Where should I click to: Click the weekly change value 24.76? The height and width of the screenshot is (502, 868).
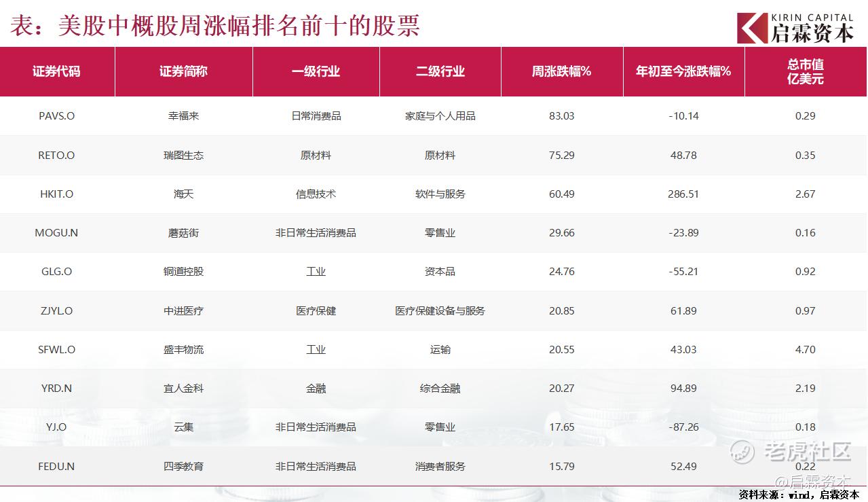point(561,272)
